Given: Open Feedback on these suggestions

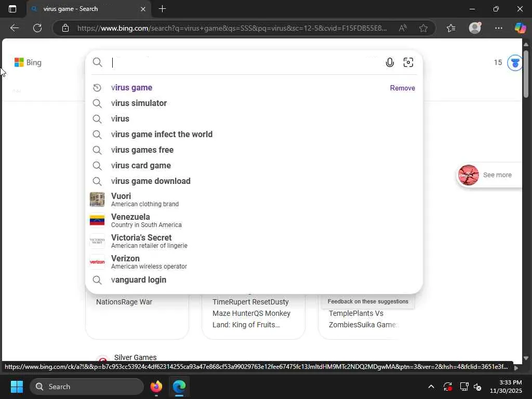Looking at the screenshot, I should point(368,301).
